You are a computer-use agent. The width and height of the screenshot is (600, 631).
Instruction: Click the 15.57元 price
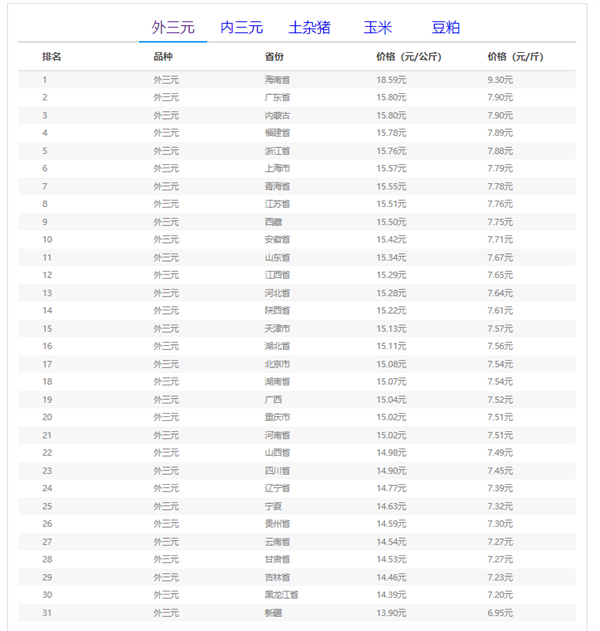click(x=391, y=168)
